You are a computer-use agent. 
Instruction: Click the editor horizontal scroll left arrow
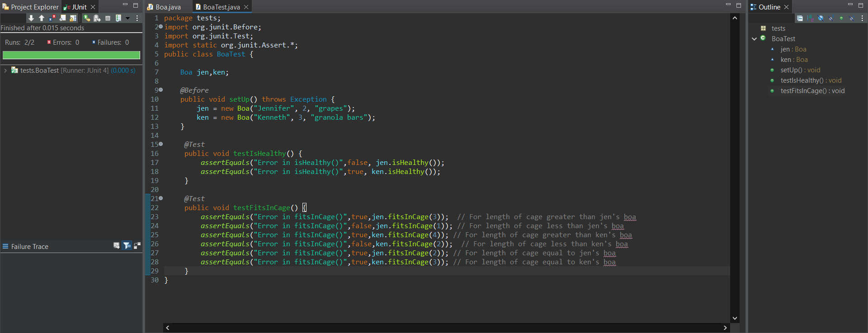168,328
